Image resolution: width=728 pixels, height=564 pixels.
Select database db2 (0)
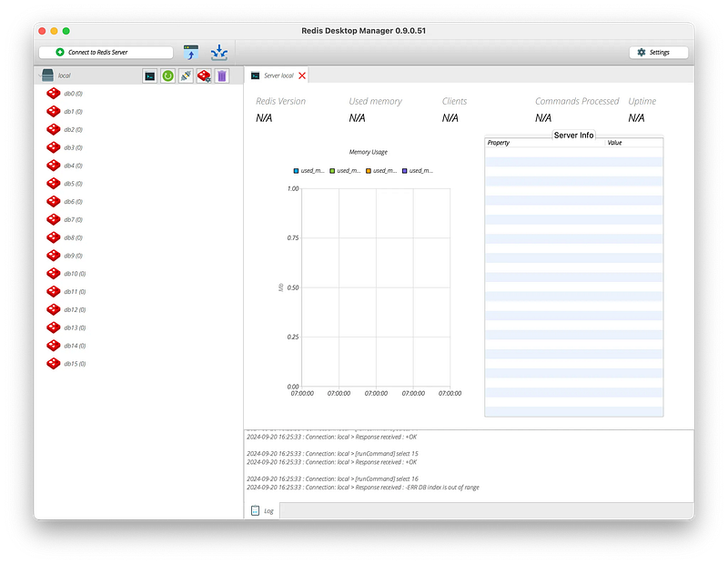74,130
